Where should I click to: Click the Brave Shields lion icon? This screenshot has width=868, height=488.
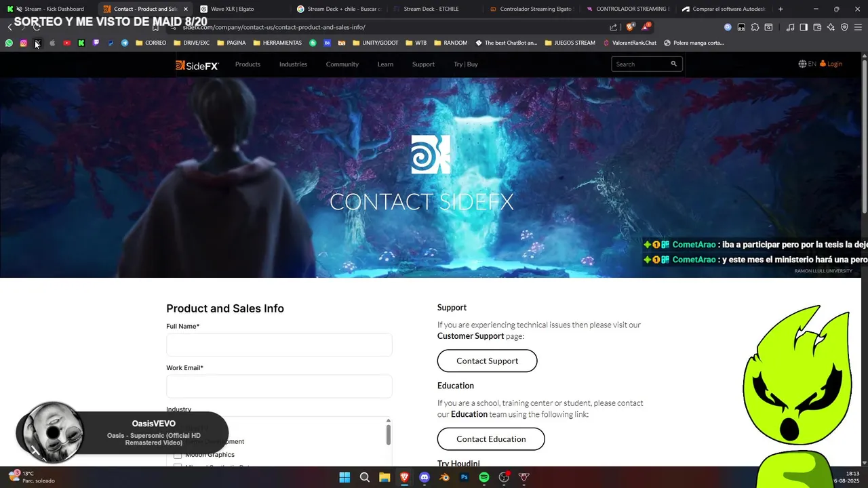(x=631, y=27)
